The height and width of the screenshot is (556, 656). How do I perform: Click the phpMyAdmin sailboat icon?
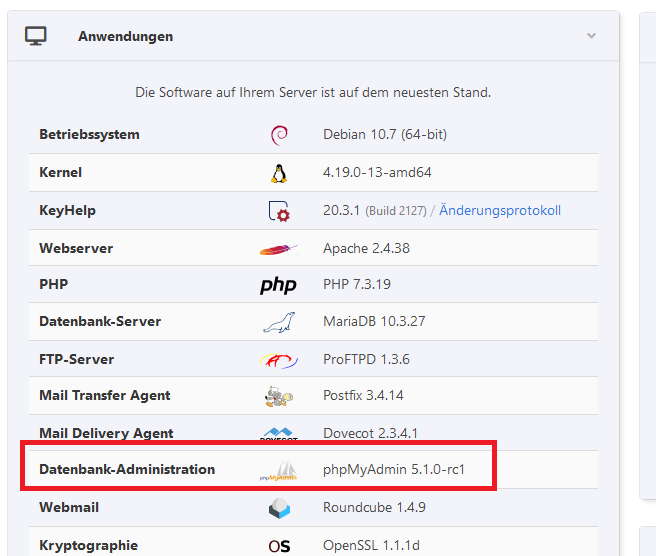coord(279,471)
